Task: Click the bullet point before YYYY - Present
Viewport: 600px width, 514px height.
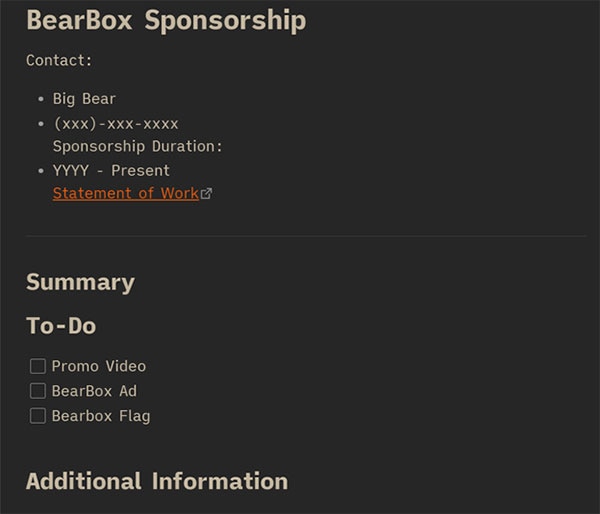Action: click(x=40, y=170)
